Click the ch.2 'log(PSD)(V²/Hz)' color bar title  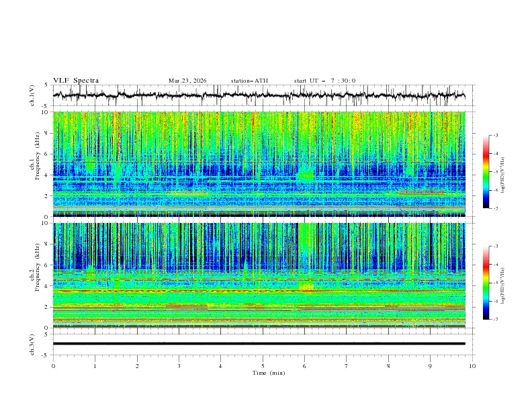[x=503, y=286]
